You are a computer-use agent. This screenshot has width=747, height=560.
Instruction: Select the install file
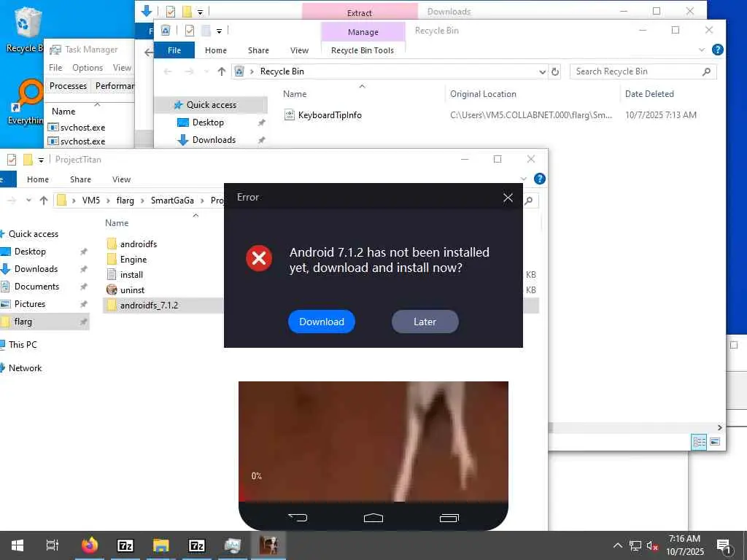[131, 275]
